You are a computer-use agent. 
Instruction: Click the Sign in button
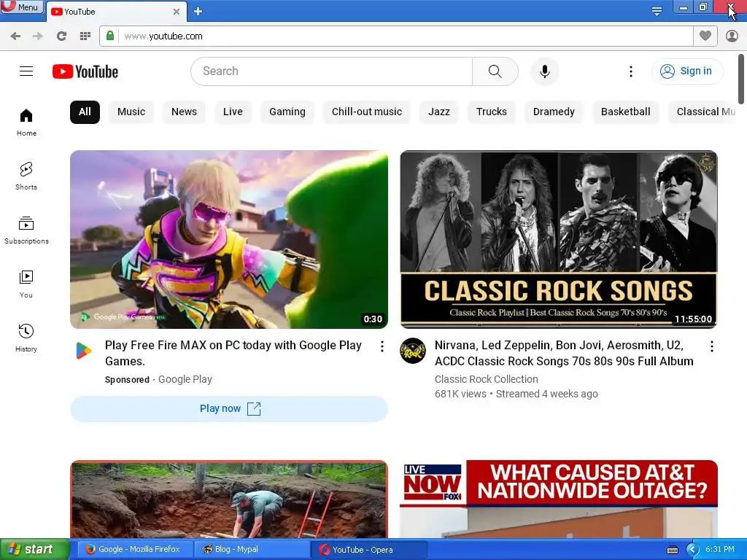coord(687,71)
